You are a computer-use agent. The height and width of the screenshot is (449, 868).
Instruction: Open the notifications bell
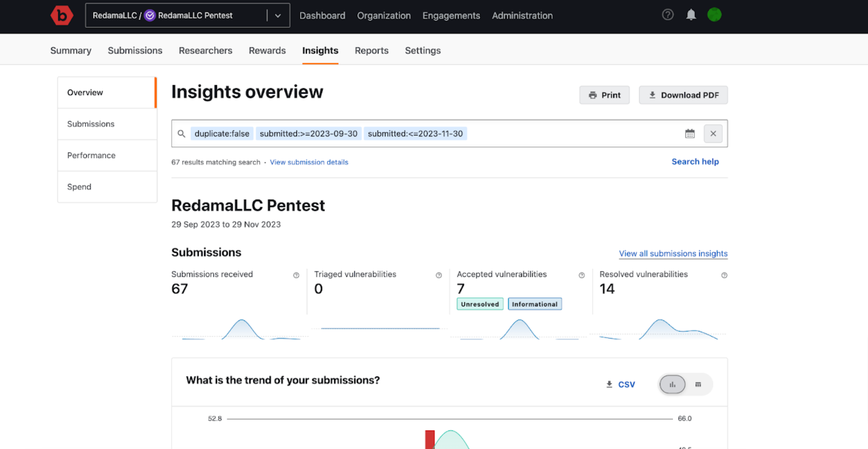(691, 15)
